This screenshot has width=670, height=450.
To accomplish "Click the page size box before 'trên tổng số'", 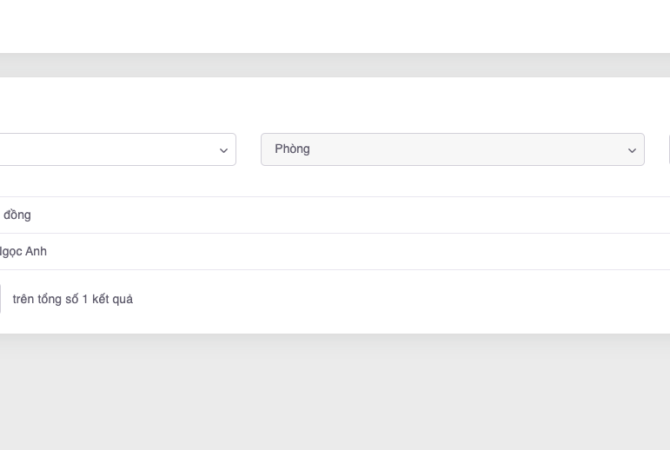I will click(x=1, y=299).
